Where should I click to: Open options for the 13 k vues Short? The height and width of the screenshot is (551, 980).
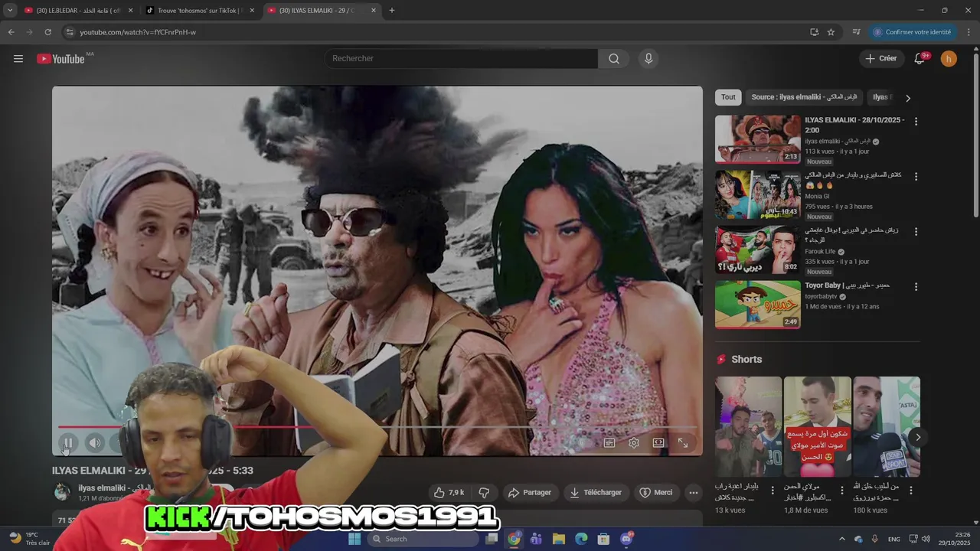pos(773,491)
